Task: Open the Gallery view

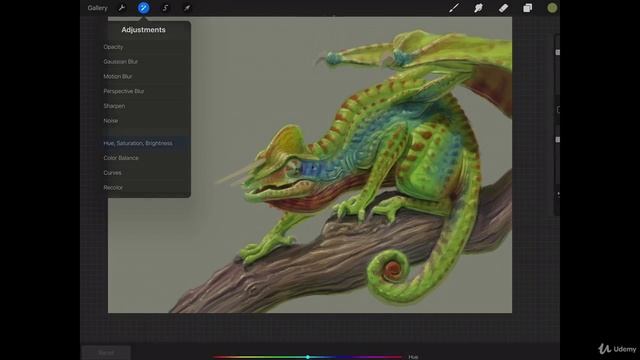Action: [x=97, y=8]
